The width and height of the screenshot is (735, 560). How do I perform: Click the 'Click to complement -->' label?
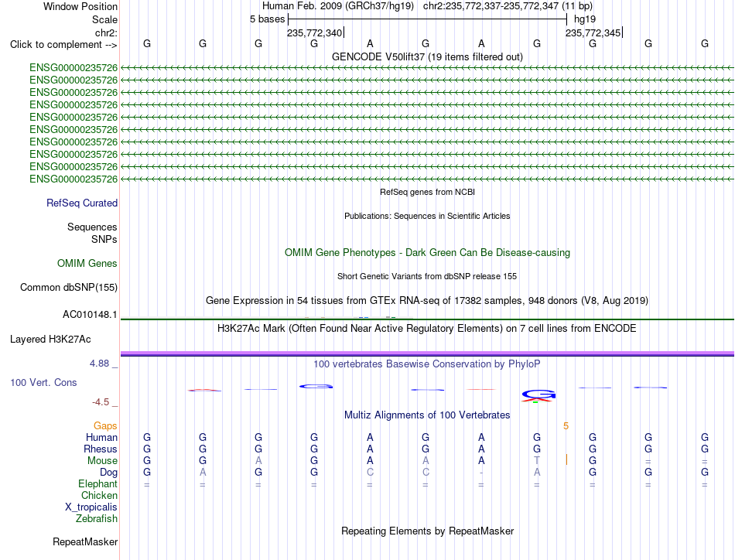(63, 45)
